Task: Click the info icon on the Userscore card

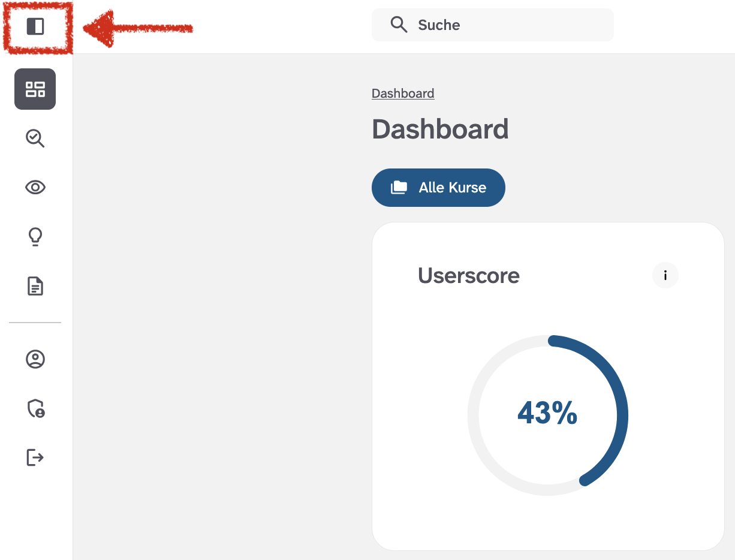Action: (x=665, y=275)
